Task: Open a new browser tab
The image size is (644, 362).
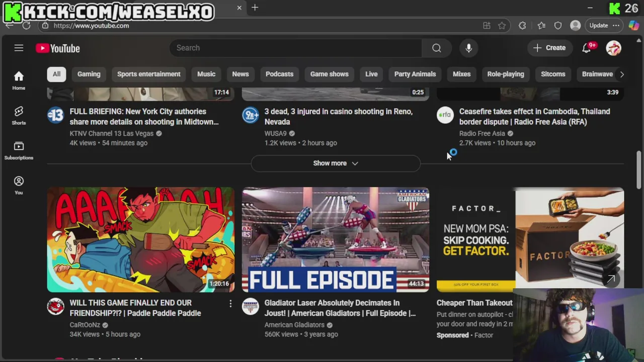Action: [255, 8]
